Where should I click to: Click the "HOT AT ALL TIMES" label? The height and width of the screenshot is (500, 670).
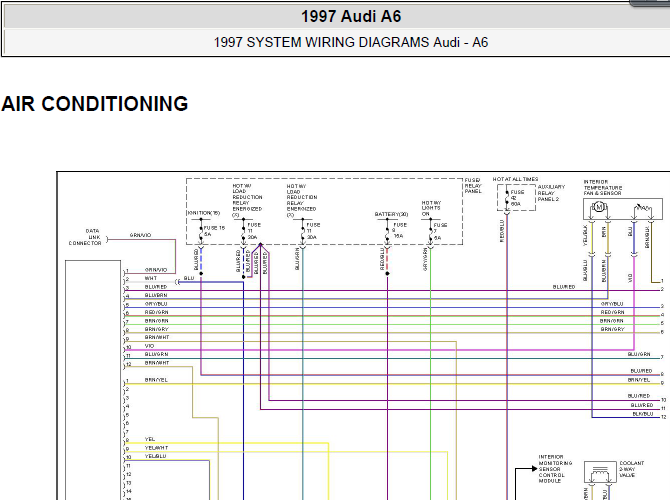(515, 179)
